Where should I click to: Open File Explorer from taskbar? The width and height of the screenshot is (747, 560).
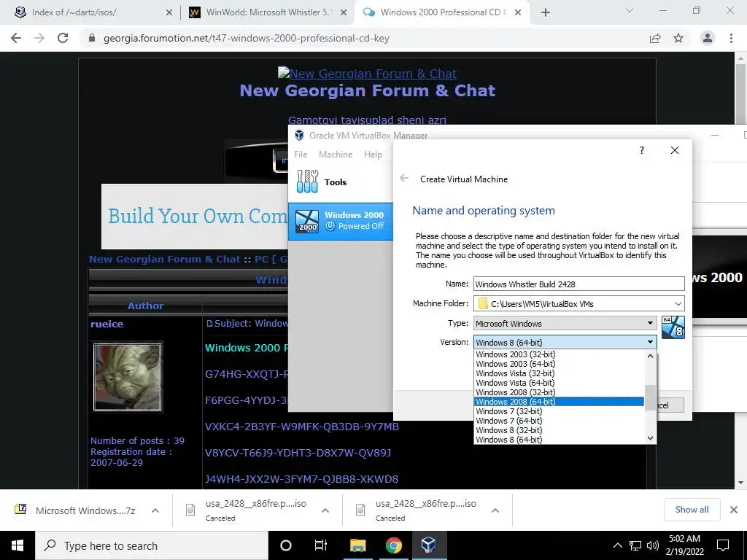(x=357, y=545)
